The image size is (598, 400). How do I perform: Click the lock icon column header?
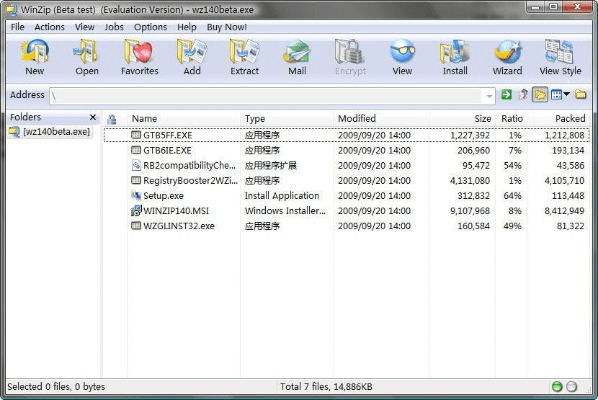(112, 119)
